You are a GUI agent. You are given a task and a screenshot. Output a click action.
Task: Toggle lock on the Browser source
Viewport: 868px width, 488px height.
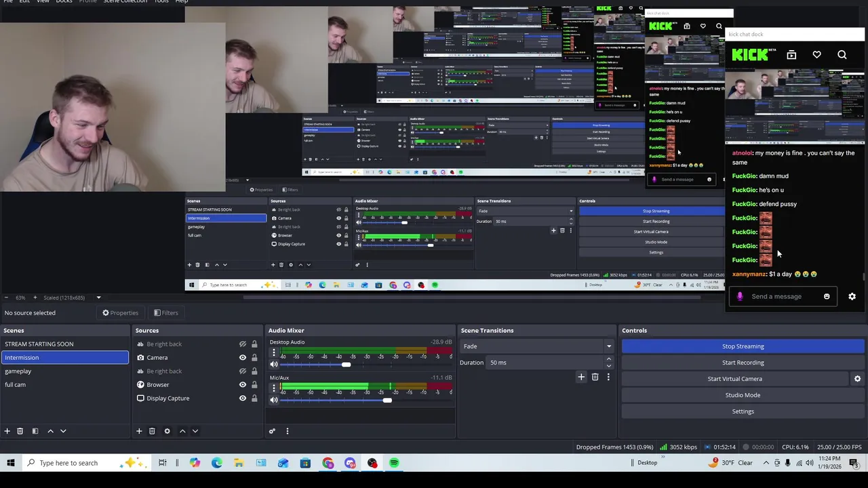coord(254,385)
